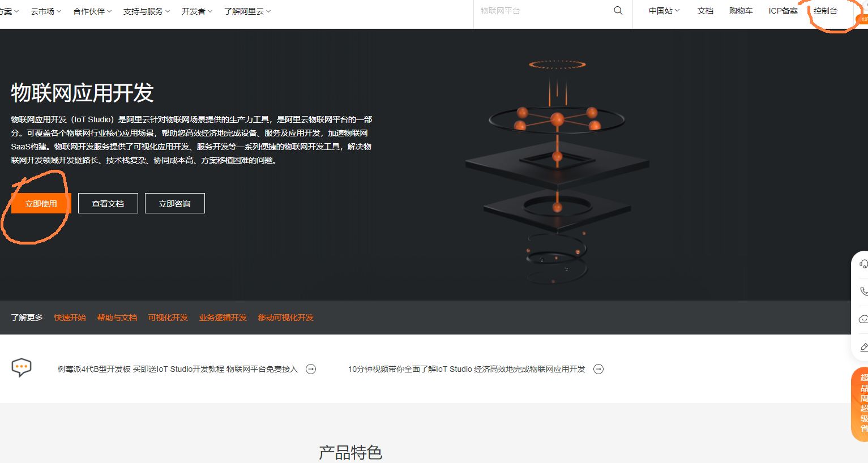Click the smiling cloud assistant icon
The image size is (868, 463).
863,319
